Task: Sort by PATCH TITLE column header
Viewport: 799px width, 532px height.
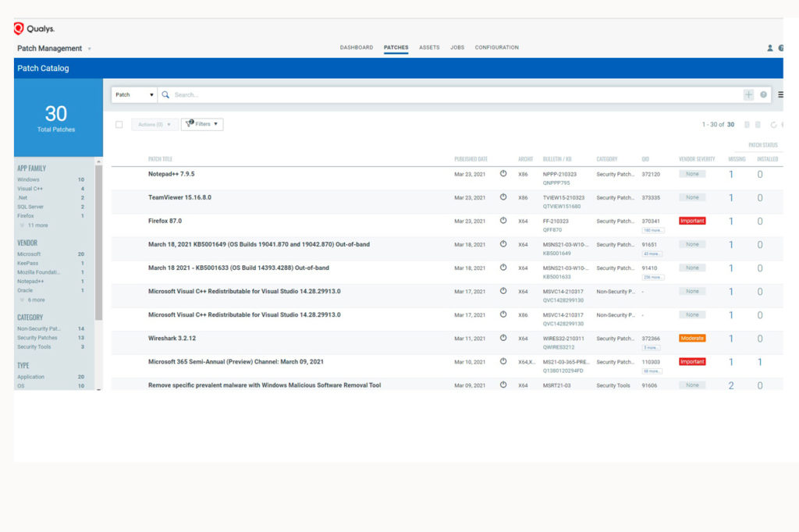Action: [x=160, y=159]
